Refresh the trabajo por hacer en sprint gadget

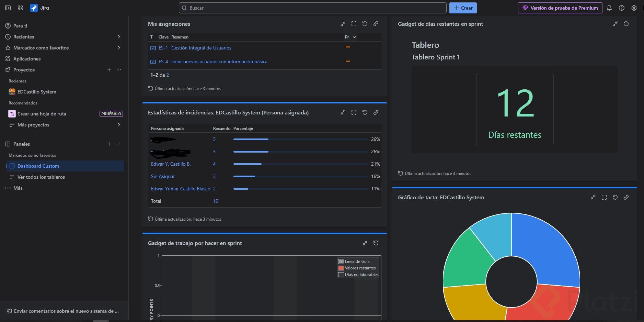click(x=376, y=243)
